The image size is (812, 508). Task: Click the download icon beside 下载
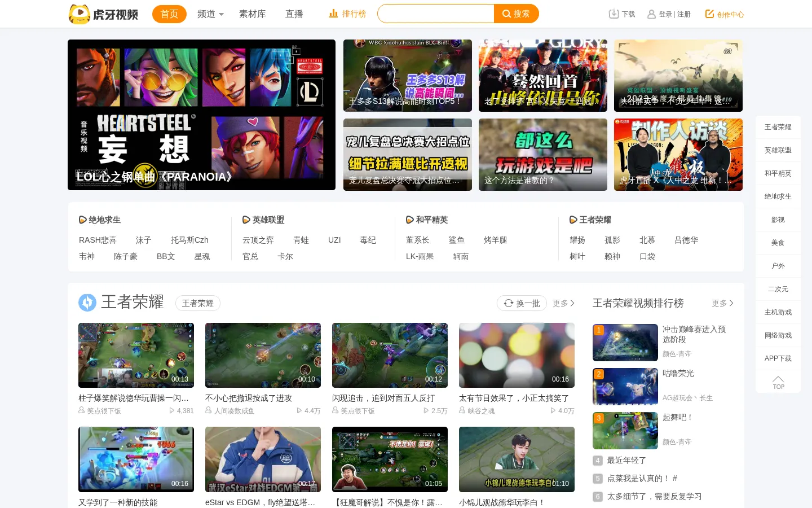coord(614,14)
